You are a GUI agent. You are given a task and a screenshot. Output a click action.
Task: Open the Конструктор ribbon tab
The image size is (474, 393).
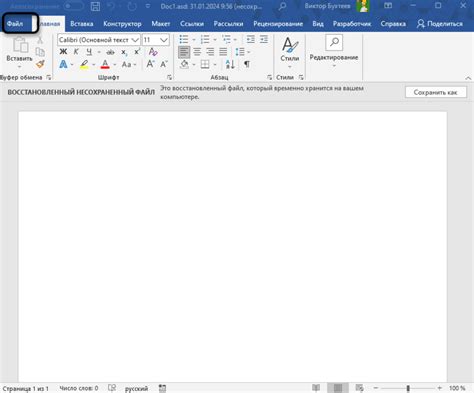[x=122, y=24]
